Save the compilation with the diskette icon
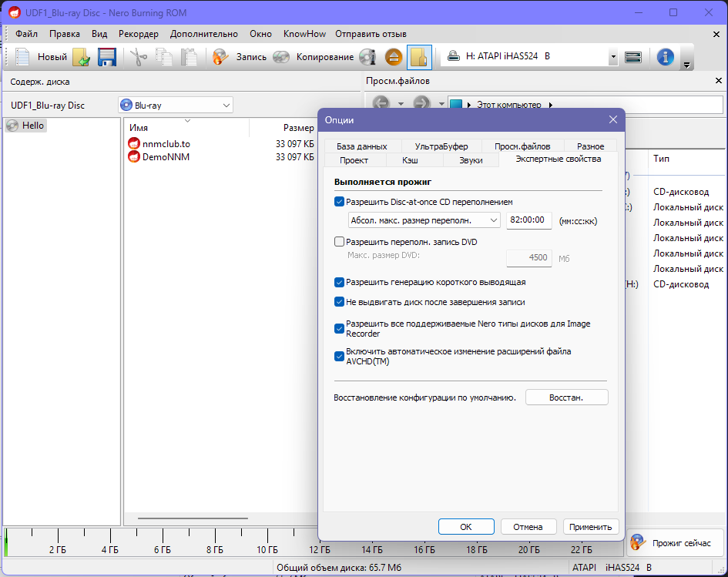The height and width of the screenshot is (577, 728). point(107,56)
